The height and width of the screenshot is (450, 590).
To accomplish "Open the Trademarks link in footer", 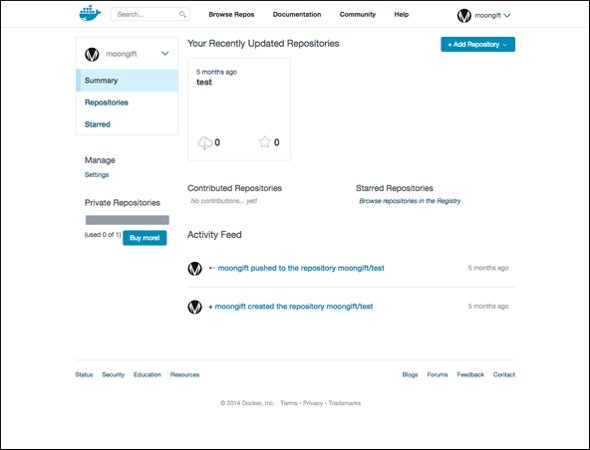I will click(344, 403).
